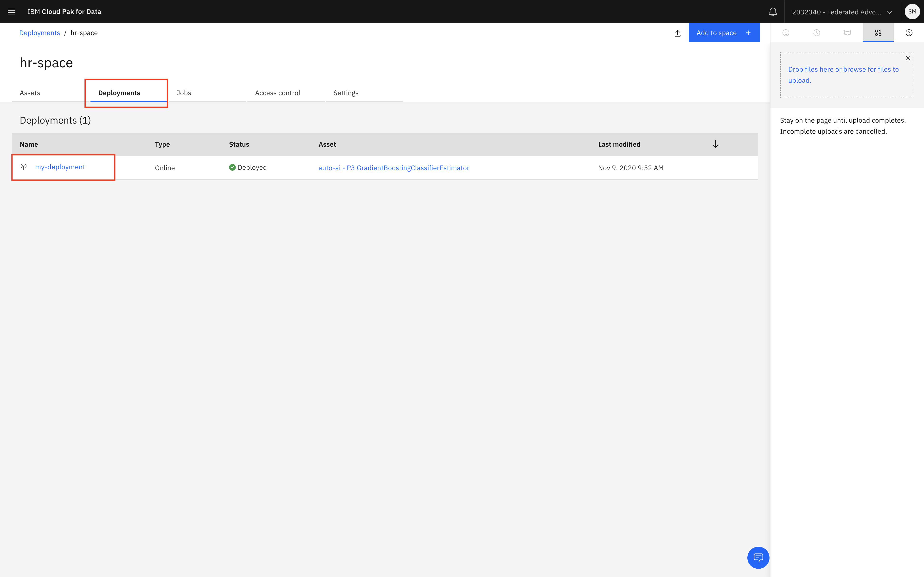Open the information panel icon
924x577 pixels.
coord(786,33)
